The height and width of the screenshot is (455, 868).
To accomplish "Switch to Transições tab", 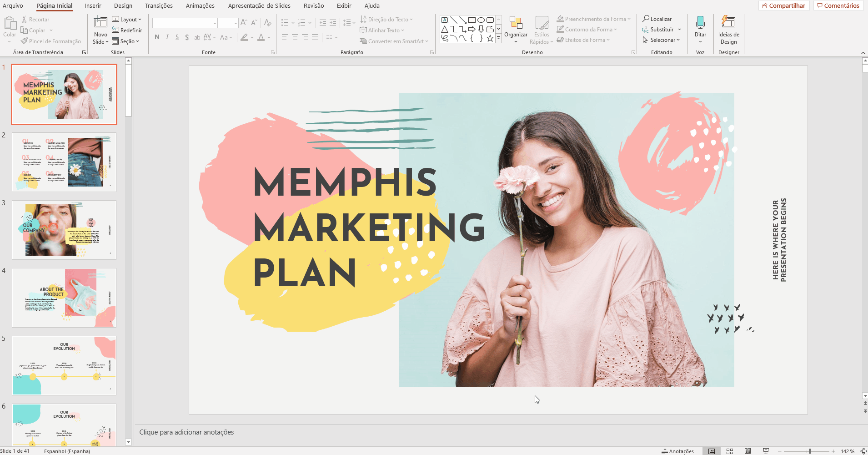I will (159, 5).
